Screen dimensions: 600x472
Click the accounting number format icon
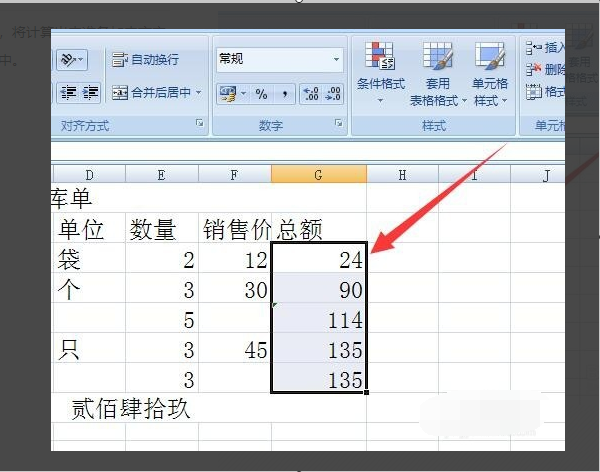click(x=228, y=94)
